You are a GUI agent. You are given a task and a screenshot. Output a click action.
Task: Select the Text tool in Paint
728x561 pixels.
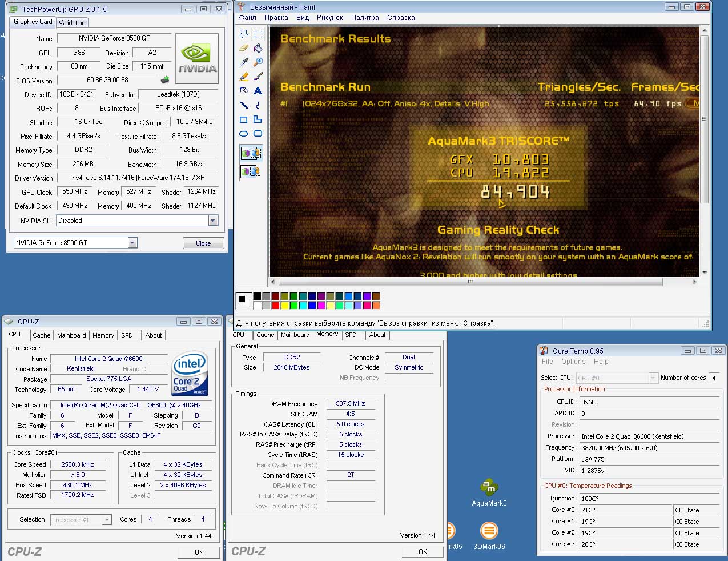click(258, 90)
